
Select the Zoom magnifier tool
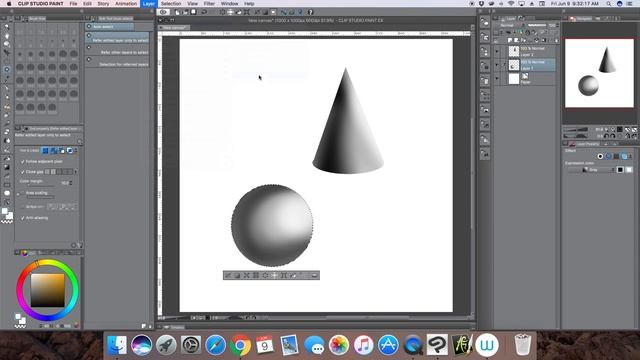coord(7,27)
